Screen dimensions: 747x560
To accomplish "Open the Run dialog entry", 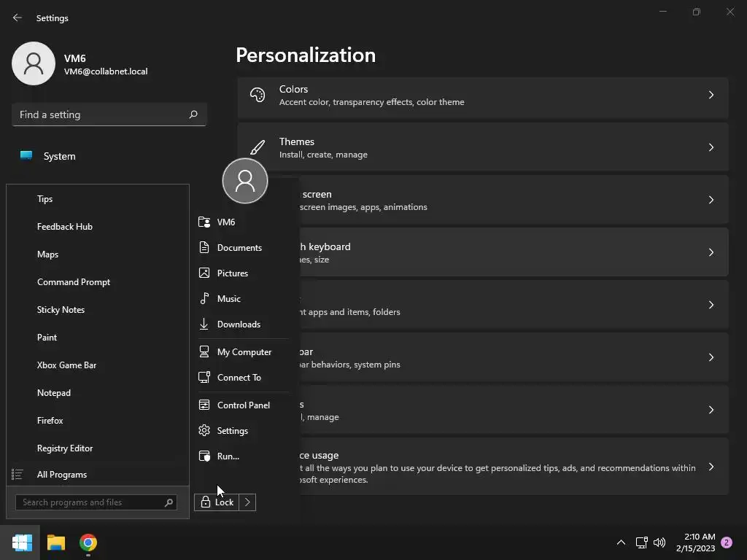I will tap(228, 456).
